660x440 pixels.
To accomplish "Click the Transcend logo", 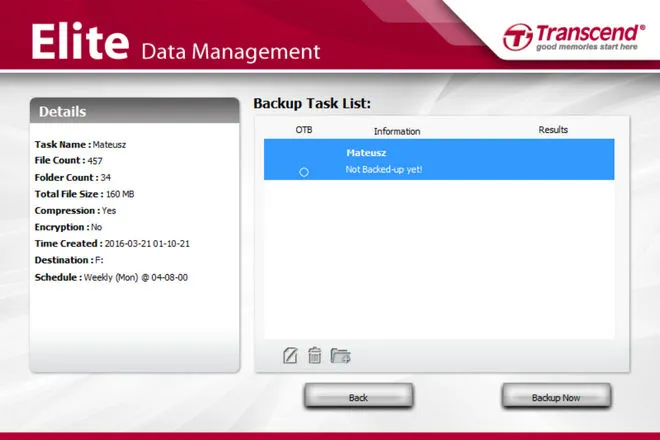I will point(572,36).
